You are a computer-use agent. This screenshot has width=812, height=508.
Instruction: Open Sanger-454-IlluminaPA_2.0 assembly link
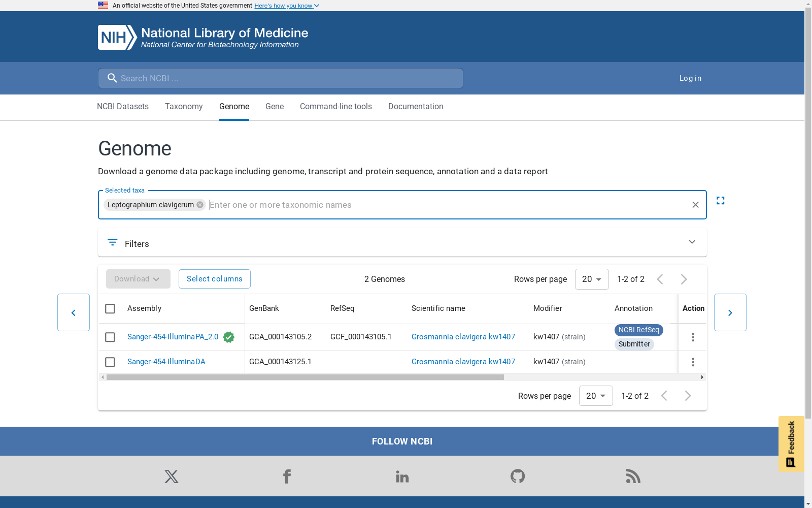[173, 337]
